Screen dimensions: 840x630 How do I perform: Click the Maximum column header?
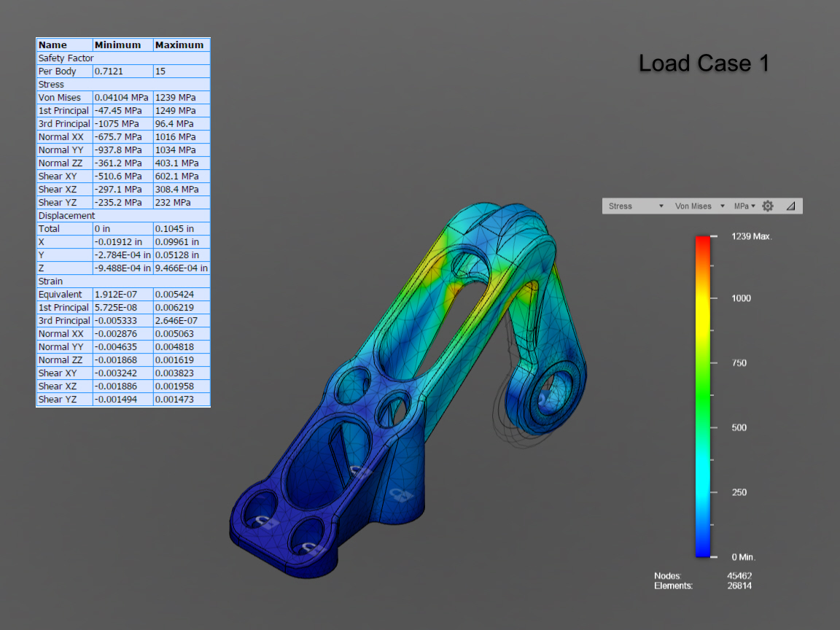pos(182,45)
